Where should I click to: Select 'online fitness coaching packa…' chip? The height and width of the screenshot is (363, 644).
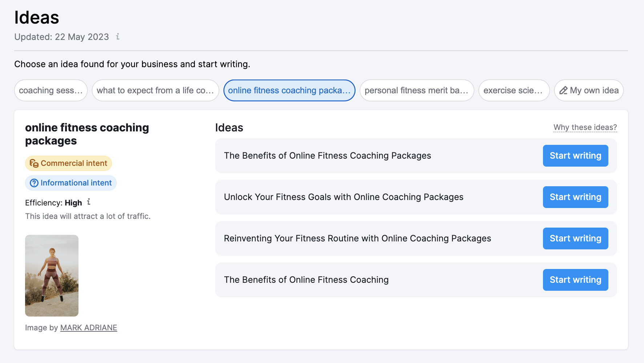289,90
